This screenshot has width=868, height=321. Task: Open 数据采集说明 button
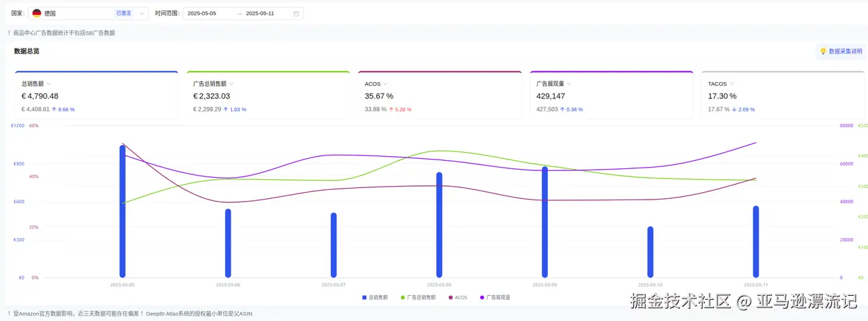840,52
